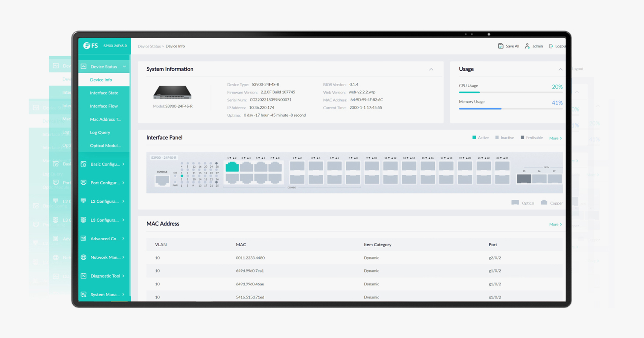Click the Network Management globe icon
The width and height of the screenshot is (644, 338).
(x=84, y=257)
